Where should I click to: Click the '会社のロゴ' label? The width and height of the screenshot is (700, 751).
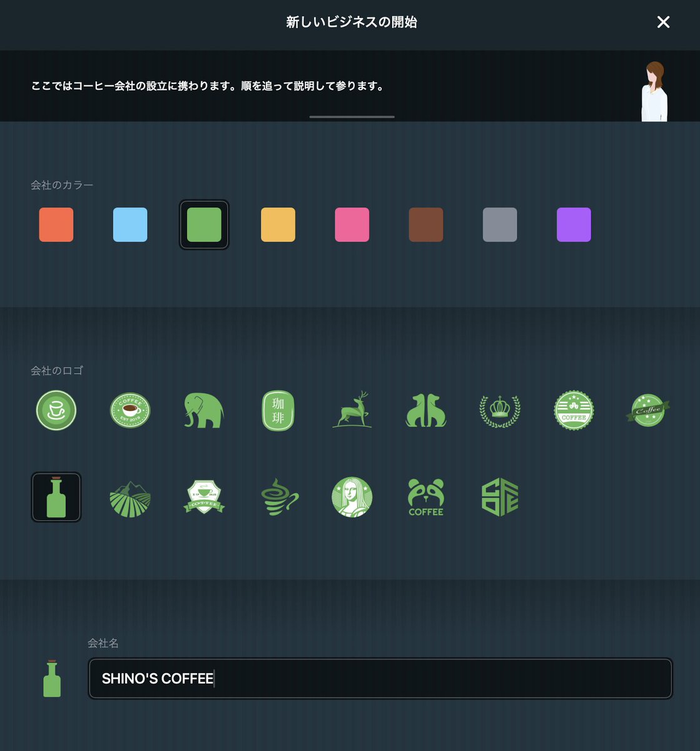tap(57, 370)
